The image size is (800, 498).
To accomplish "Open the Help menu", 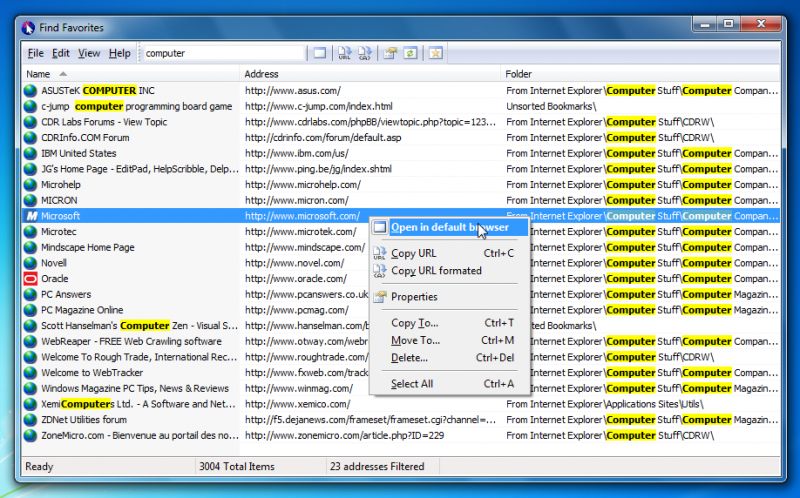I will pyautogui.click(x=119, y=53).
